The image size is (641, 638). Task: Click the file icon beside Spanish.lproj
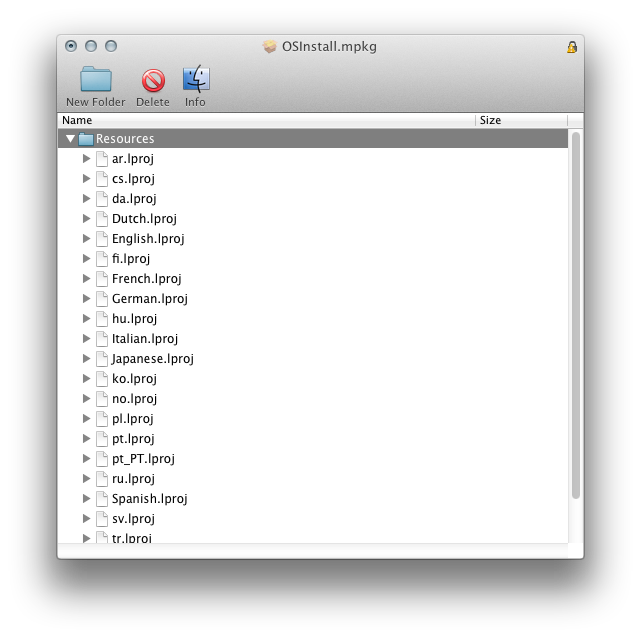[102, 499]
